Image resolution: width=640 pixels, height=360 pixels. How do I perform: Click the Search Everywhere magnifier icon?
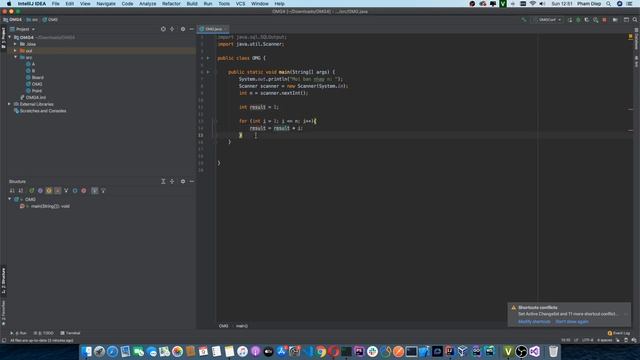pos(635,20)
